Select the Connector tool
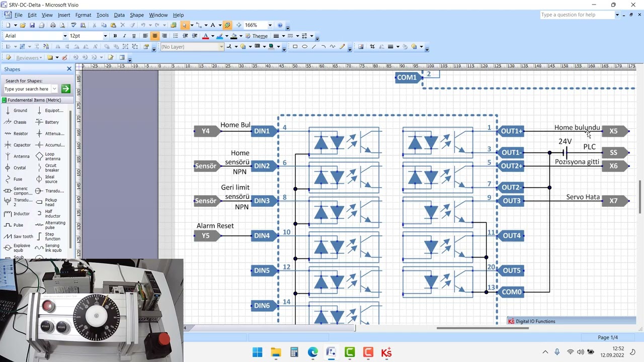The width and height of the screenshot is (644, 362). pos(198,25)
